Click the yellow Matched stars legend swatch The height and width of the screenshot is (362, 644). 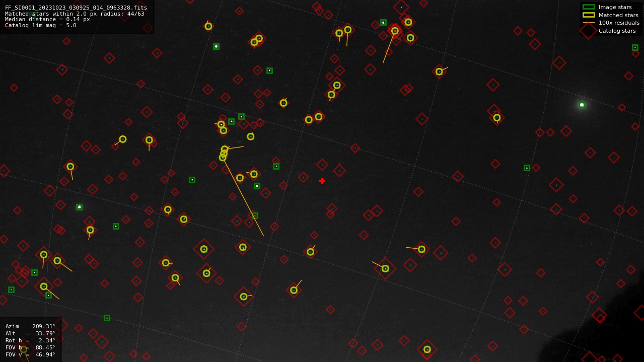589,15
